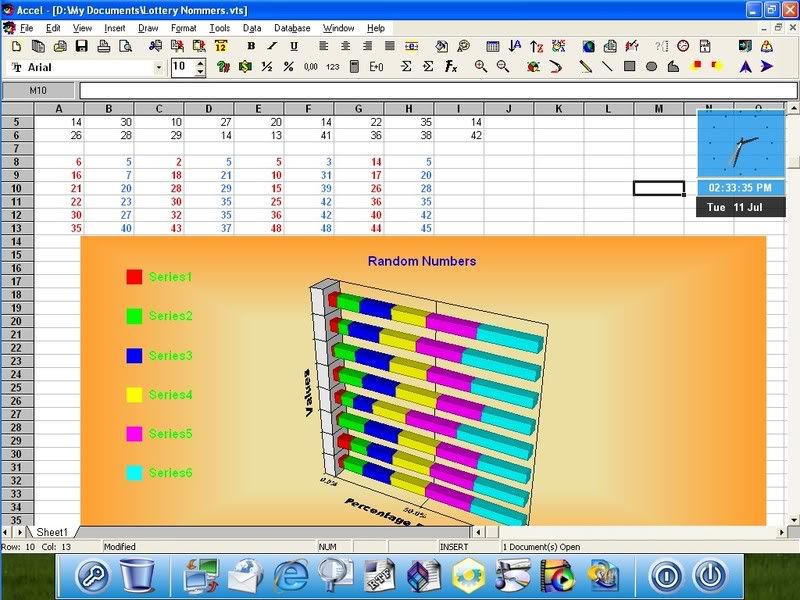Apply fraction ½ number format
This screenshot has width=800, height=600.
[266, 66]
